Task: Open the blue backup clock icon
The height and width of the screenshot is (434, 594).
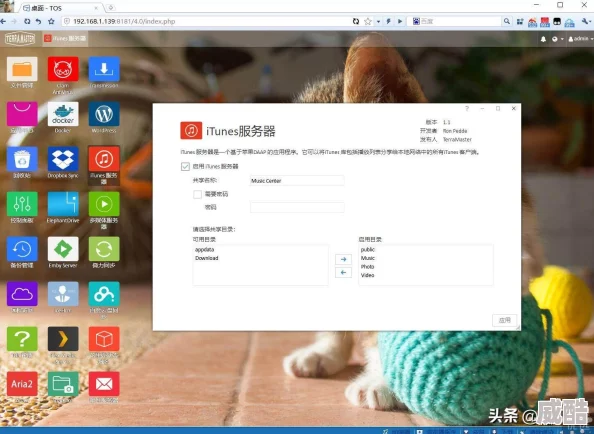Action: point(22,249)
